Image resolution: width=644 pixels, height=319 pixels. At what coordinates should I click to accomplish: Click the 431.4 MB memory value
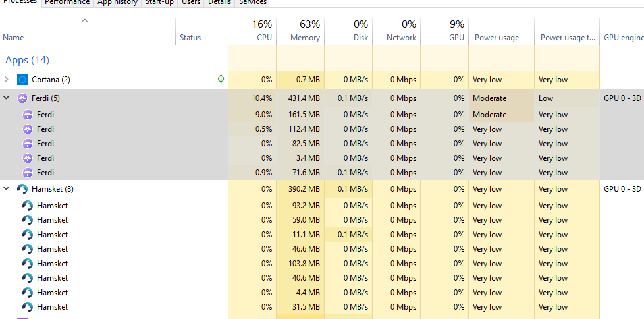[304, 98]
